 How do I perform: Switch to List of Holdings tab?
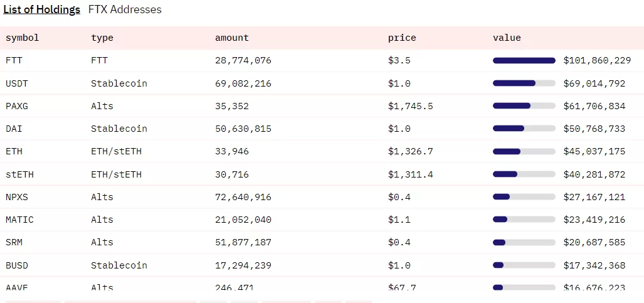[41, 9]
